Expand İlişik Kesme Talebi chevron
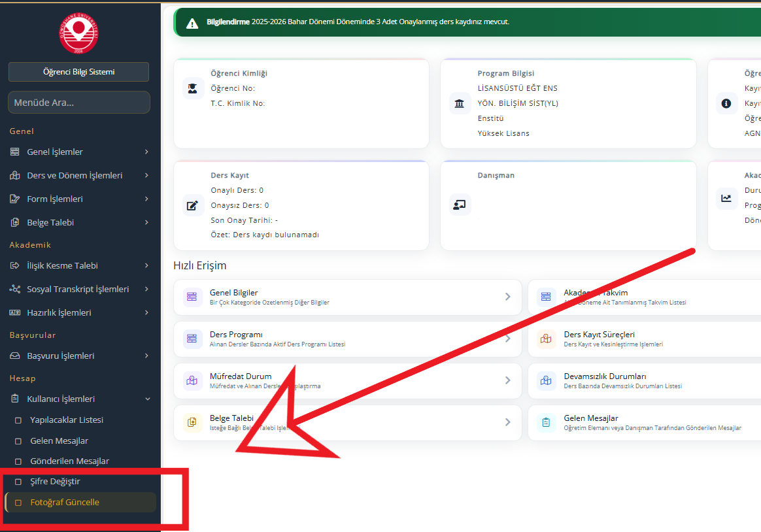The height and width of the screenshot is (532, 761). [146, 265]
